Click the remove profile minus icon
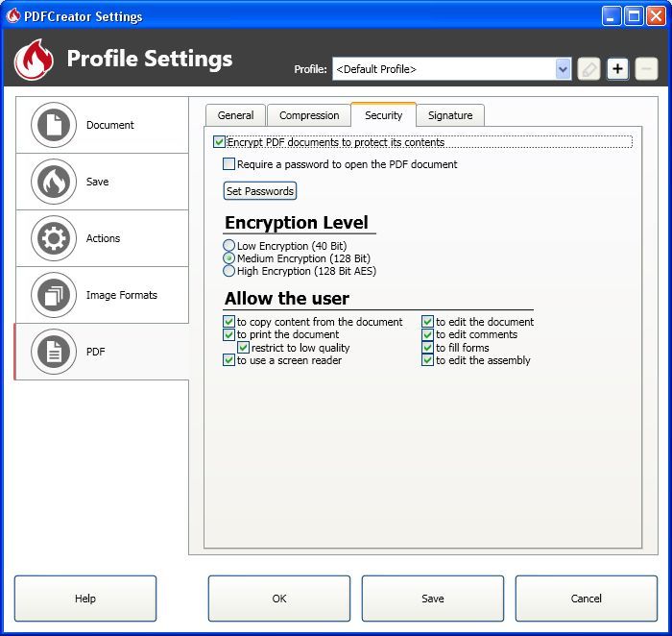672x636 pixels. pos(646,68)
